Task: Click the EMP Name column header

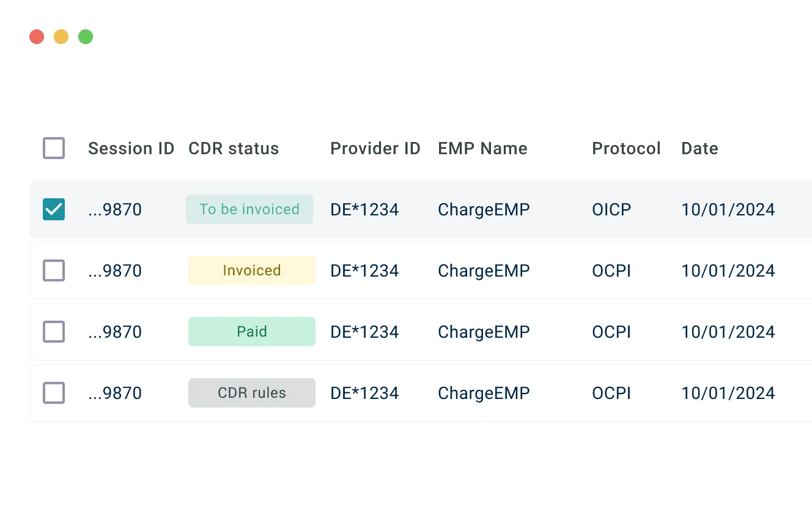Action: click(x=482, y=148)
